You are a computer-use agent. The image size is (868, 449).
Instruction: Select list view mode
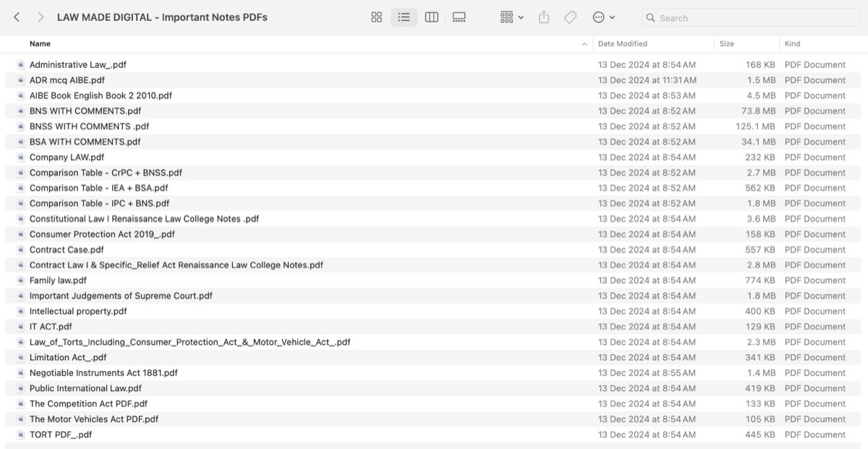(404, 17)
